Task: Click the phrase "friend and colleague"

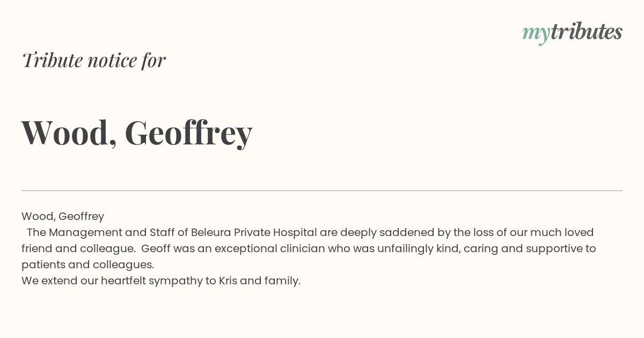Action: (78, 248)
